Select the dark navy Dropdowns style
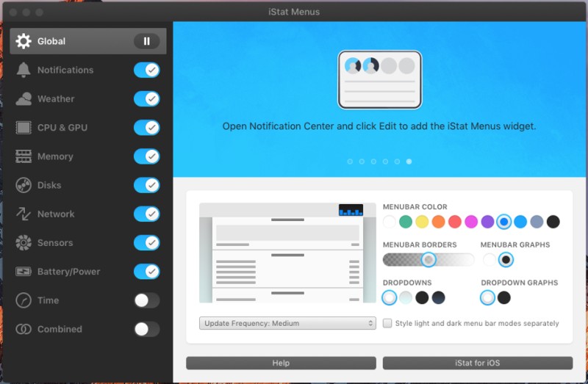This screenshot has width=588, height=384. pos(438,298)
